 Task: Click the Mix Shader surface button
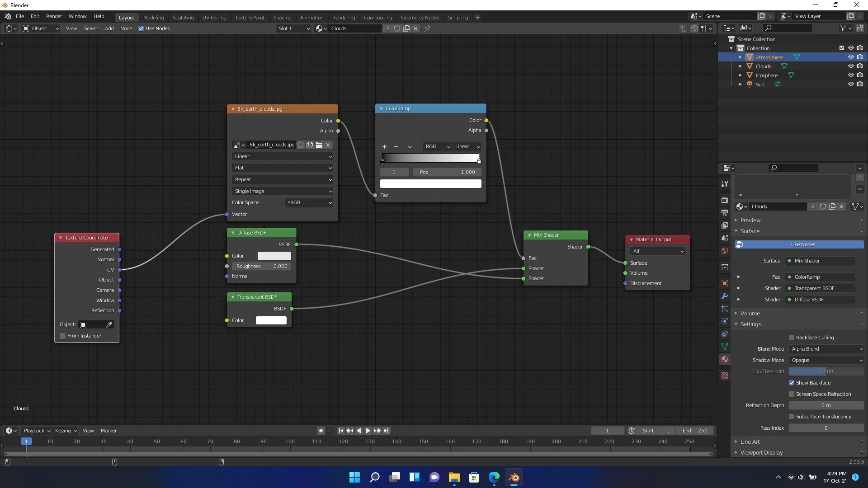(x=821, y=261)
